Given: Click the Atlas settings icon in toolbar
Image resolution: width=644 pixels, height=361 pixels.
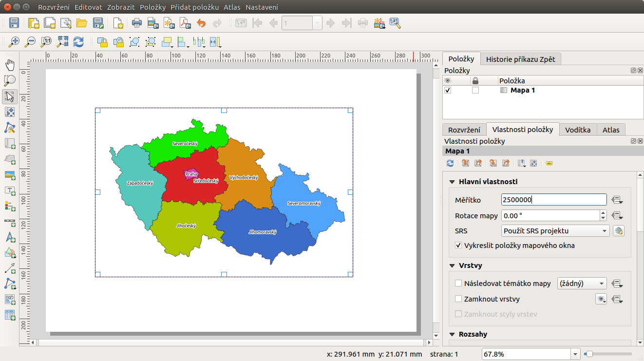Looking at the screenshot, I should click(x=395, y=23).
